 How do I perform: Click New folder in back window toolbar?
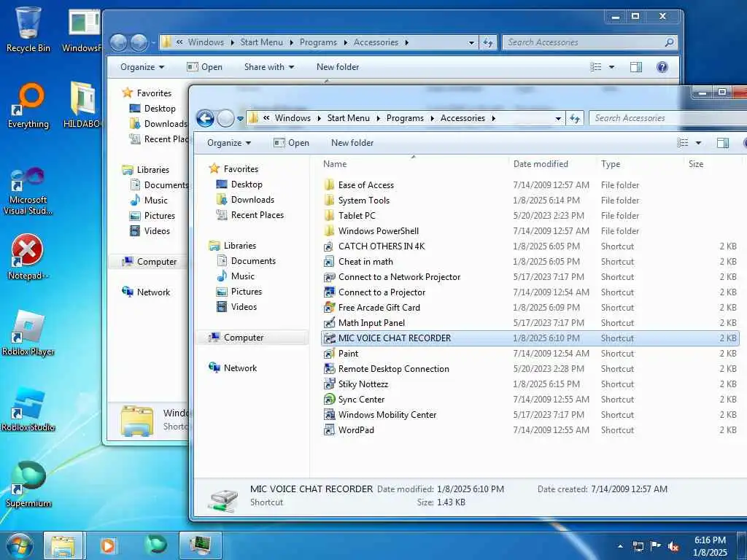click(338, 67)
